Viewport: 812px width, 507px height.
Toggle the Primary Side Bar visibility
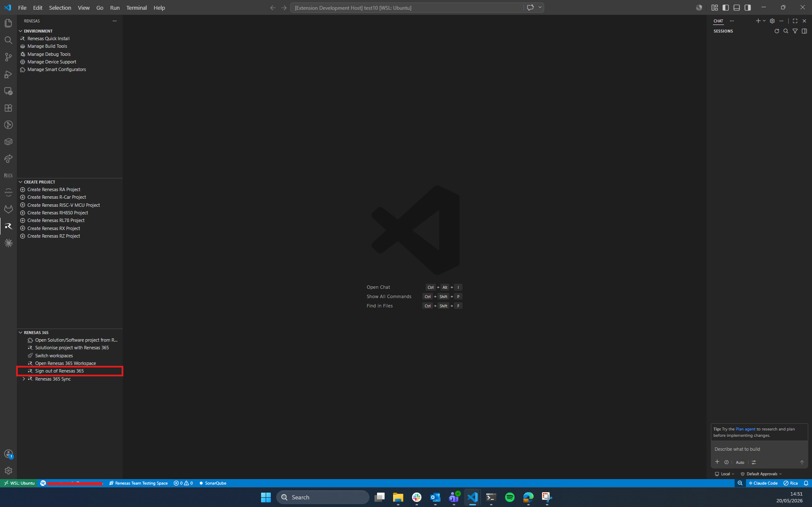tap(726, 8)
